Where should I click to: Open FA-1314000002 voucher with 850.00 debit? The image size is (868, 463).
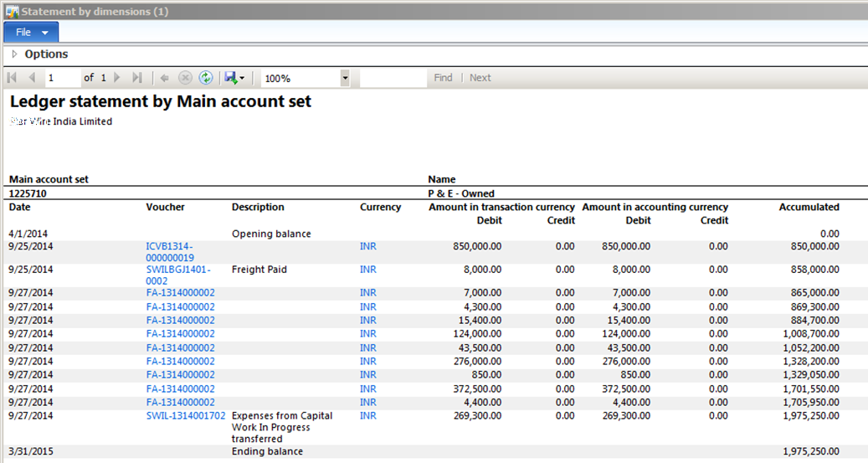[181, 375]
